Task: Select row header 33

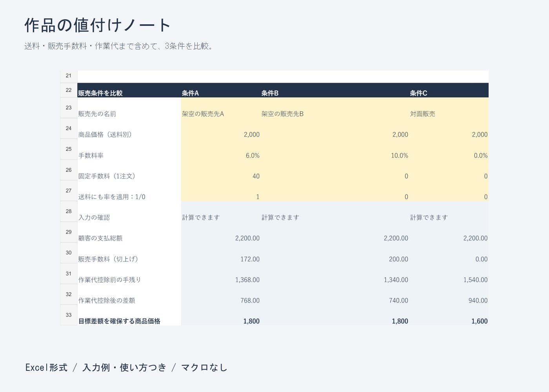Action: (69, 315)
